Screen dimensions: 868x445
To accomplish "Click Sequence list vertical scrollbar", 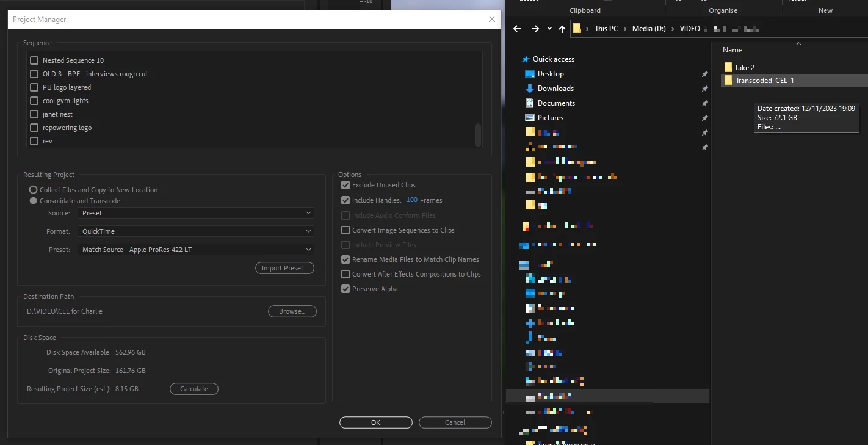I will [x=478, y=134].
